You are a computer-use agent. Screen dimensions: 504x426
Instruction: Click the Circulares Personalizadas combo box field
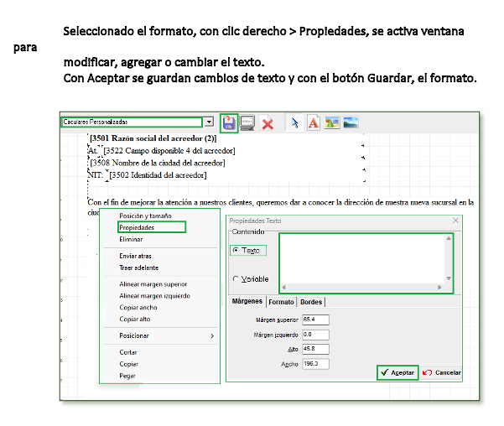[132, 122]
